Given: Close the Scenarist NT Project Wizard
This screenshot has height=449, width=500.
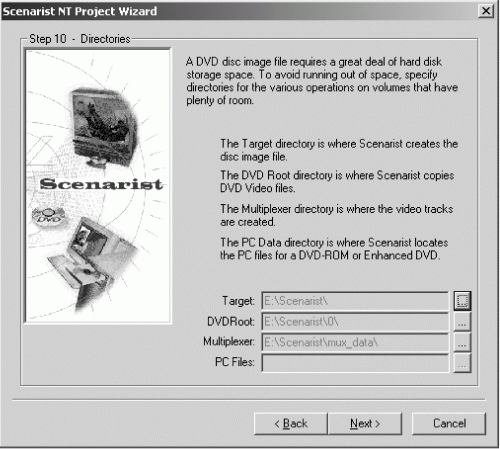Looking at the screenshot, I should pos(486,11).
